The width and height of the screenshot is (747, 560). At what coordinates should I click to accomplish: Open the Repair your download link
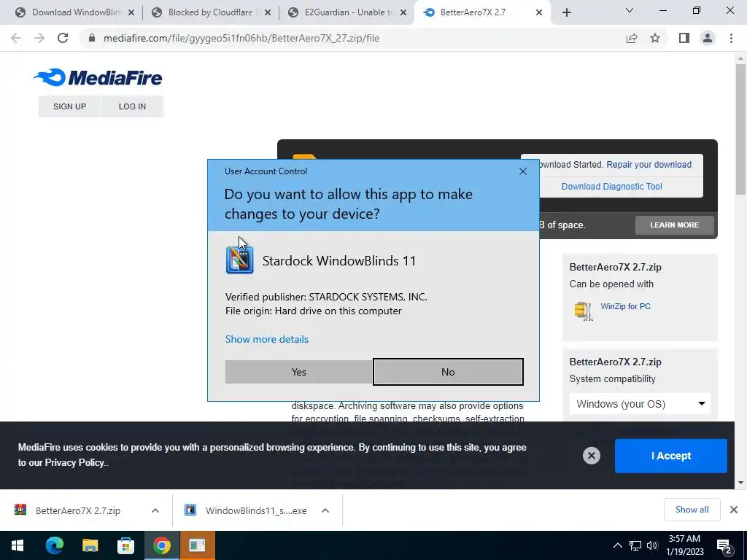click(649, 165)
